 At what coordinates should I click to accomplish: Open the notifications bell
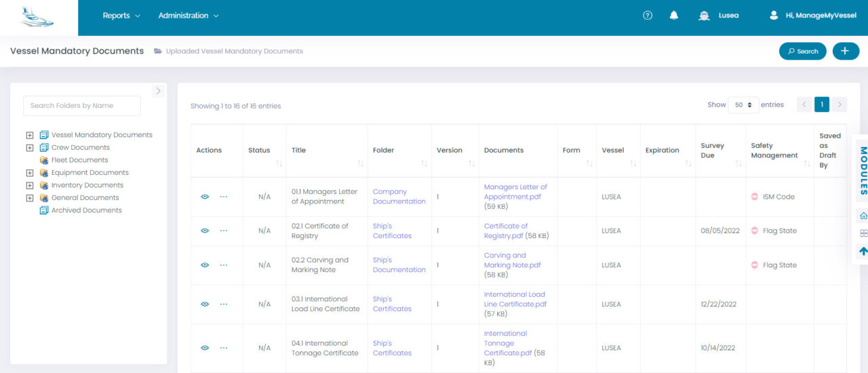click(674, 16)
